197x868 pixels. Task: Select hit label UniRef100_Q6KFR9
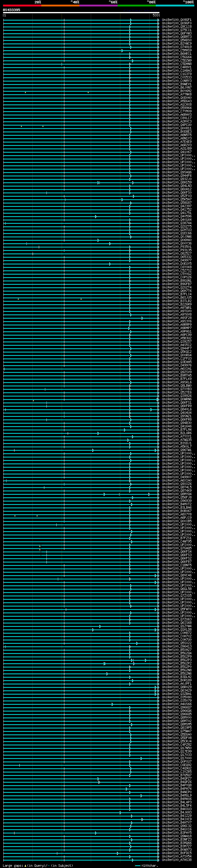[177, 406]
